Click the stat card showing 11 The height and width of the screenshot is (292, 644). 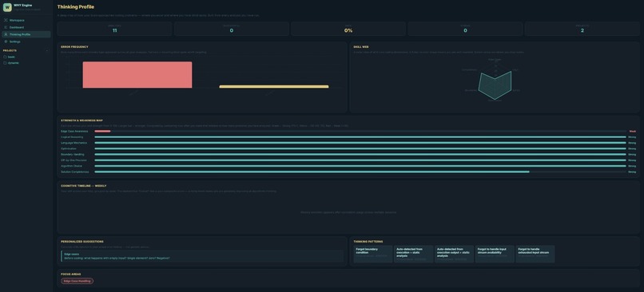tap(114, 29)
